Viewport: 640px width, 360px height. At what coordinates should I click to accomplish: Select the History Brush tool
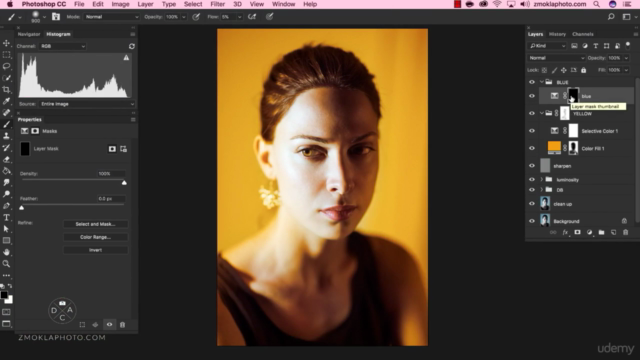(x=6, y=147)
